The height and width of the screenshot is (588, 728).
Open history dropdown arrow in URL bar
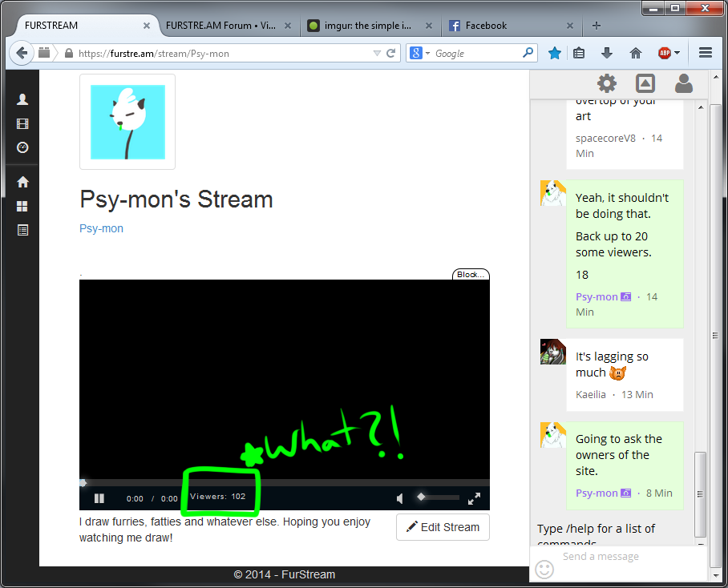[377, 54]
